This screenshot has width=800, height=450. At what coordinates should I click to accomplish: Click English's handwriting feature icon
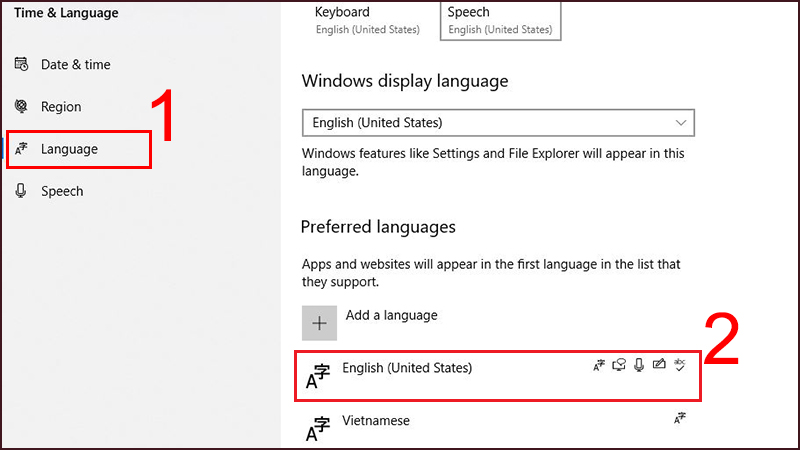click(659, 366)
